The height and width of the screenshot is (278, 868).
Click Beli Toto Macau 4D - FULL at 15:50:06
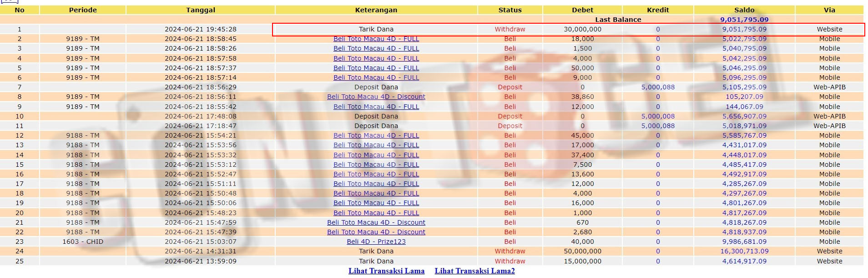click(x=376, y=203)
